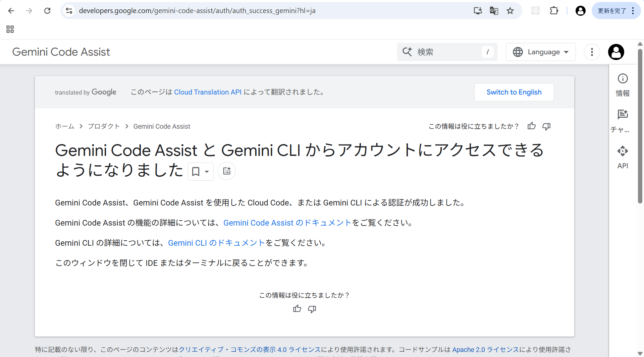Click the scrollbar up arrow
Viewport: 644px width, 357px height.
point(640,44)
